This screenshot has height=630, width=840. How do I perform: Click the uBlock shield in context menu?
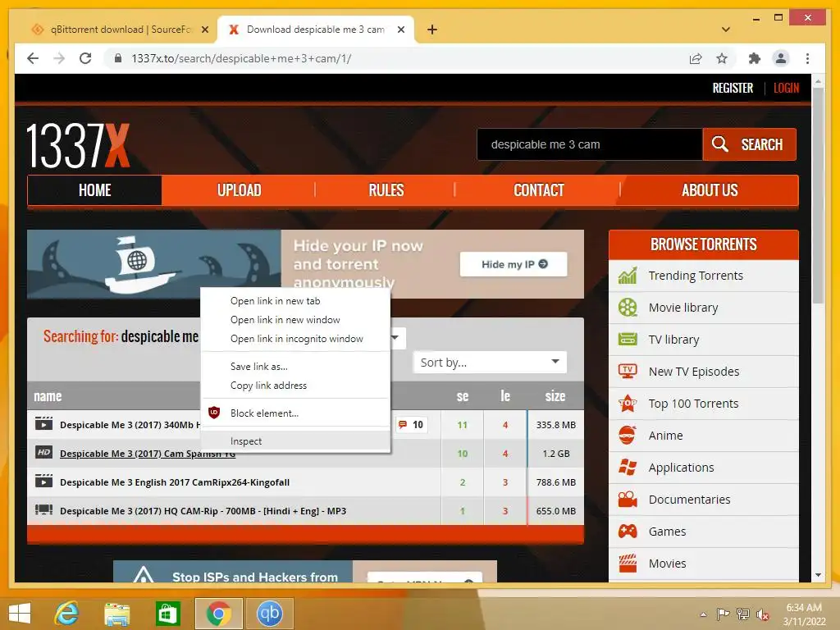tap(214, 413)
